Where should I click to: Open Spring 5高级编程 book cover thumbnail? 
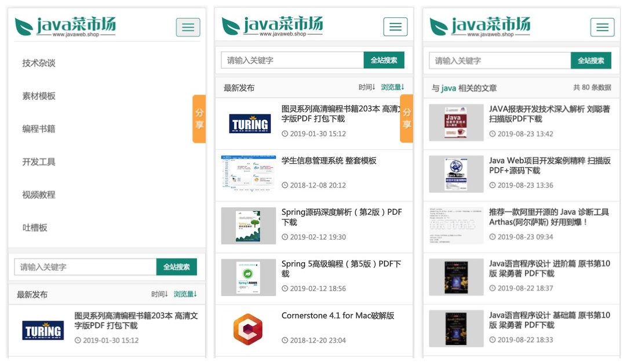249,277
